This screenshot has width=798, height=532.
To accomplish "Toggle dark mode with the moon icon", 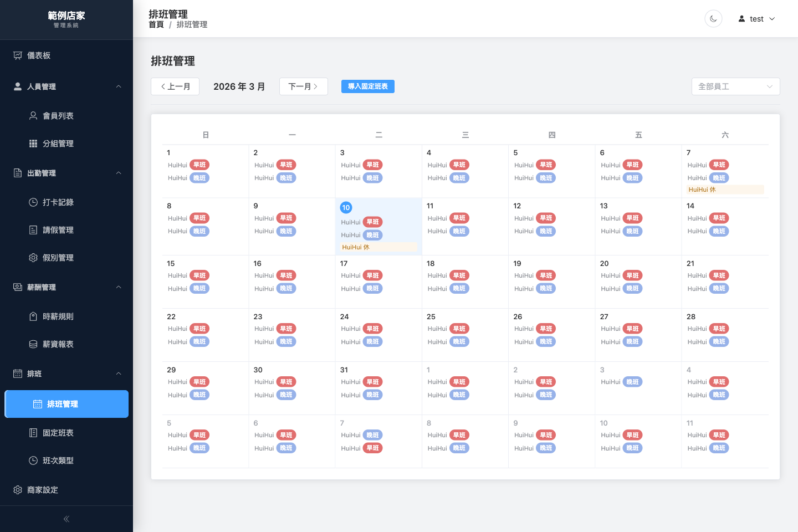I will click(713, 18).
